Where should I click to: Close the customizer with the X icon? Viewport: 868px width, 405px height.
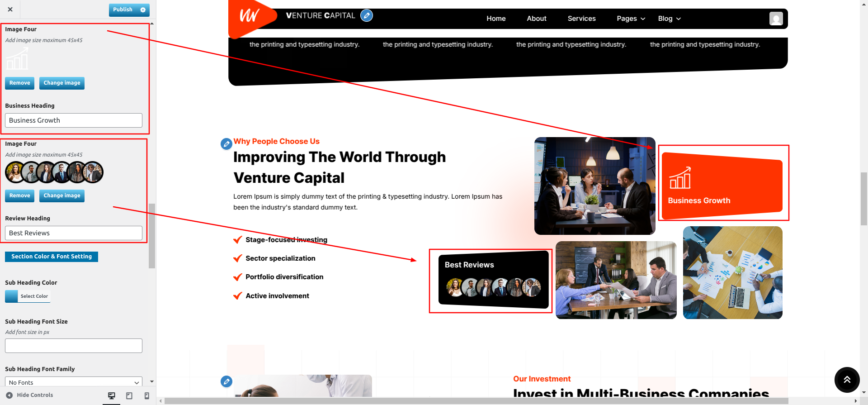pos(10,9)
